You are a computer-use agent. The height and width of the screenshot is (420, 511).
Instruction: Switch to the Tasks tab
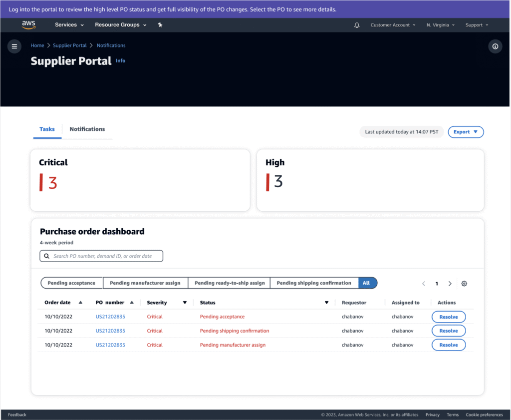(x=47, y=129)
